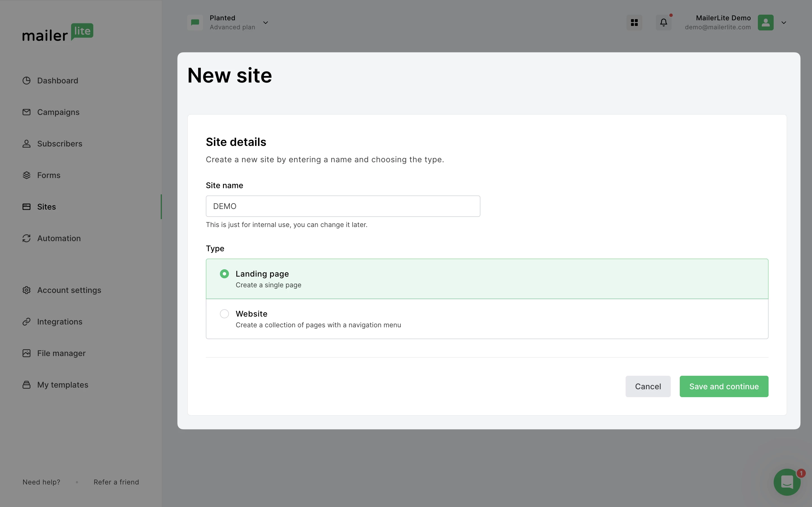The image size is (812, 507).
Task: Open the chat support widget
Action: [787, 482]
